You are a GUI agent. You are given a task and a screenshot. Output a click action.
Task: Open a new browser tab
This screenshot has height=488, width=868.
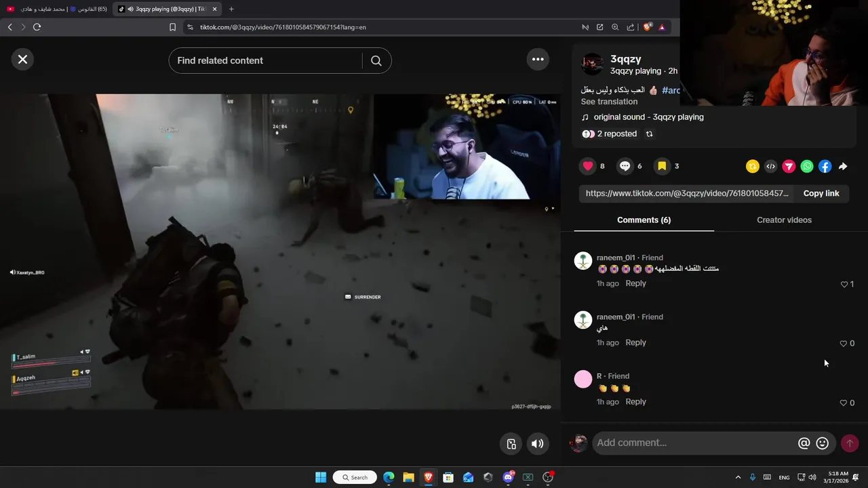point(231,9)
